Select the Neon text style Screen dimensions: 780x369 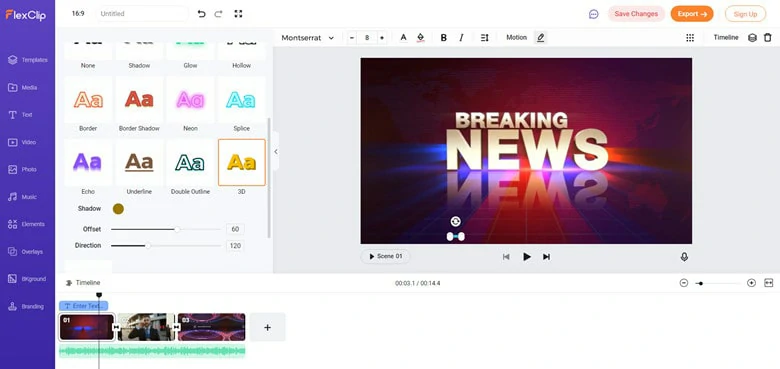[x=191, y=105]
